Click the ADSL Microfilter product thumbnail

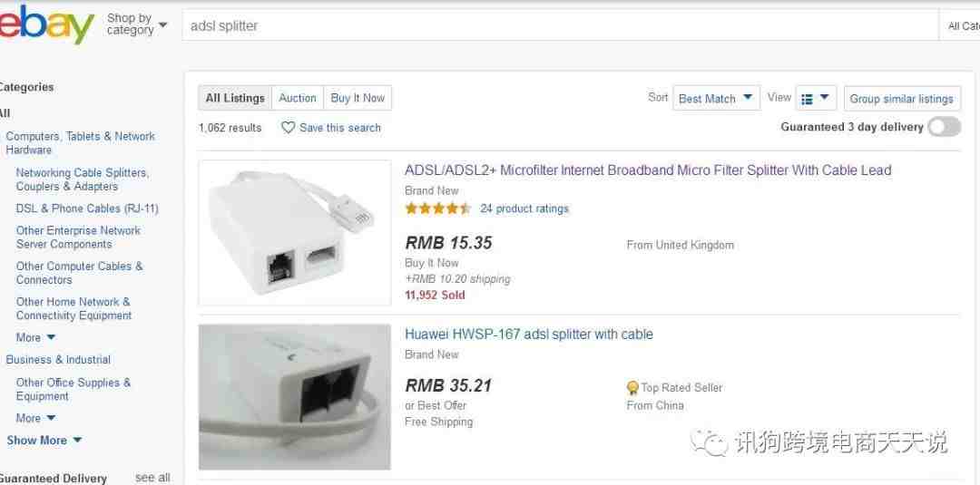(294, 233)
